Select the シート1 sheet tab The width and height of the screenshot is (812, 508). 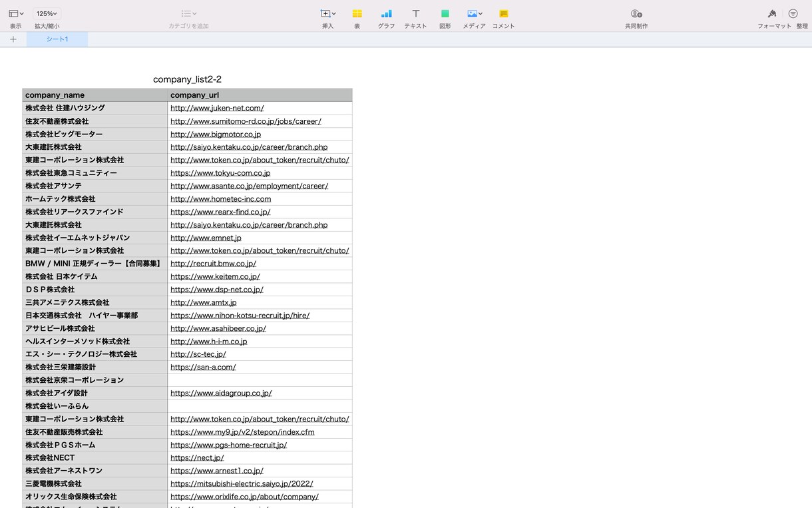tap(57, 39)
